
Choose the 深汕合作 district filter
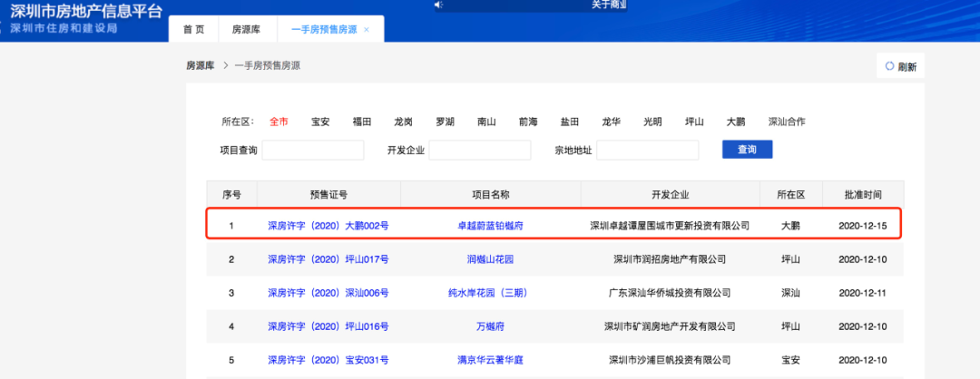pos(787,121)
